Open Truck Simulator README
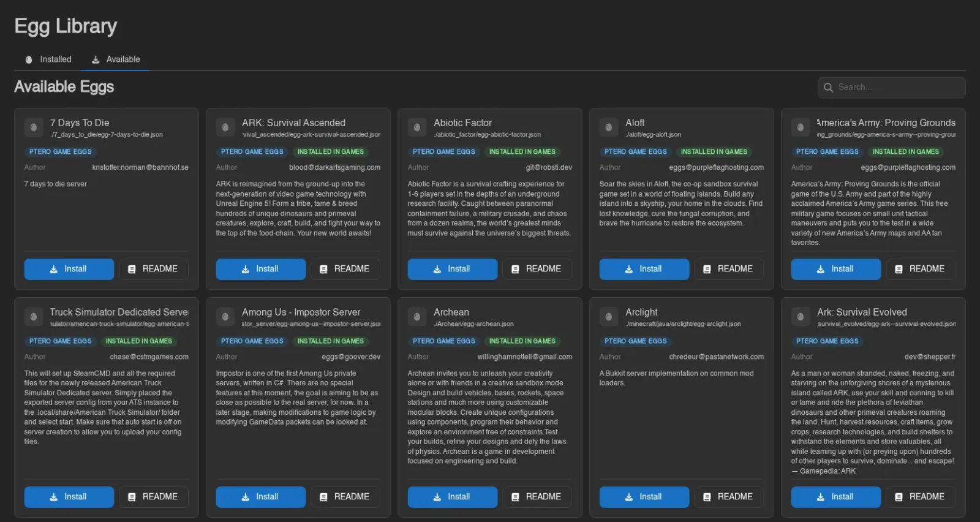The width and height of the screenshot is (980, 522). coord(154,497)
